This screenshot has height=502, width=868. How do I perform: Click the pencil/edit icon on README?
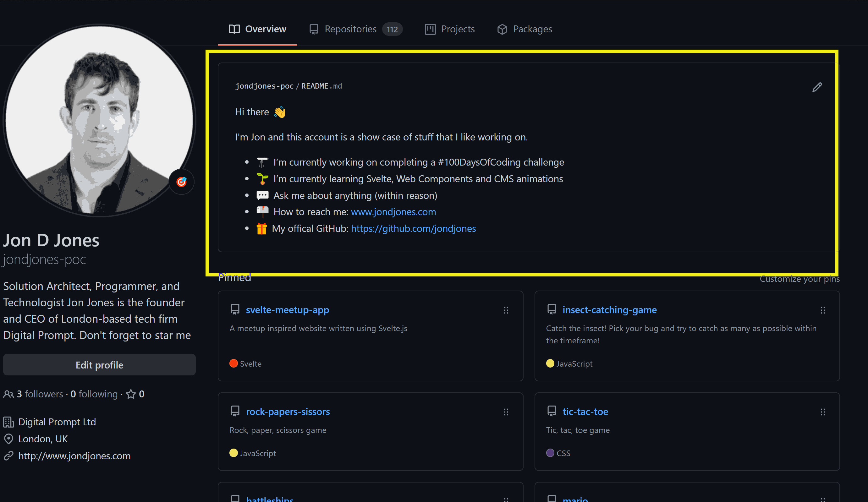(817, 87)
